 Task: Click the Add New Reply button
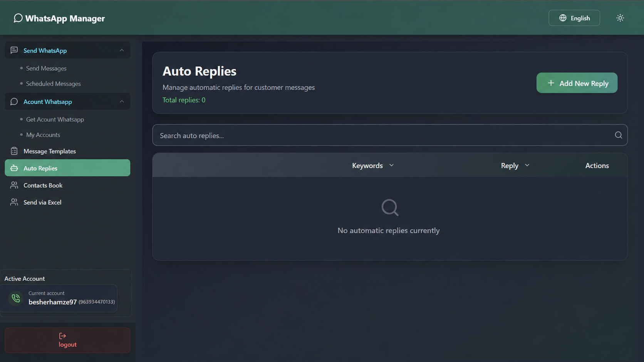(577, 83)
